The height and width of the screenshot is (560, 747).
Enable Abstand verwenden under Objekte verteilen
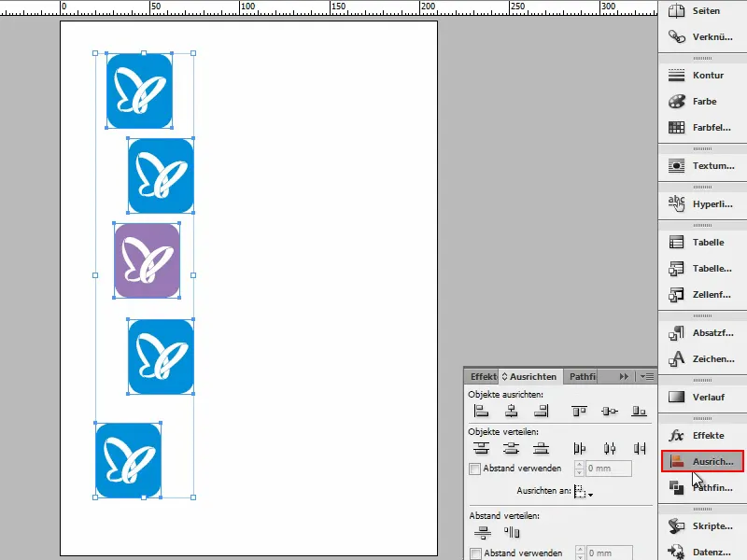pyautogui.click(x=474, y=469)
